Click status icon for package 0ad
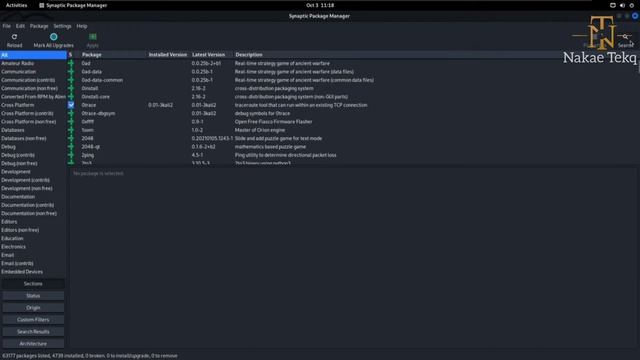This screenshot has height=360, width=640. [71, 63]
